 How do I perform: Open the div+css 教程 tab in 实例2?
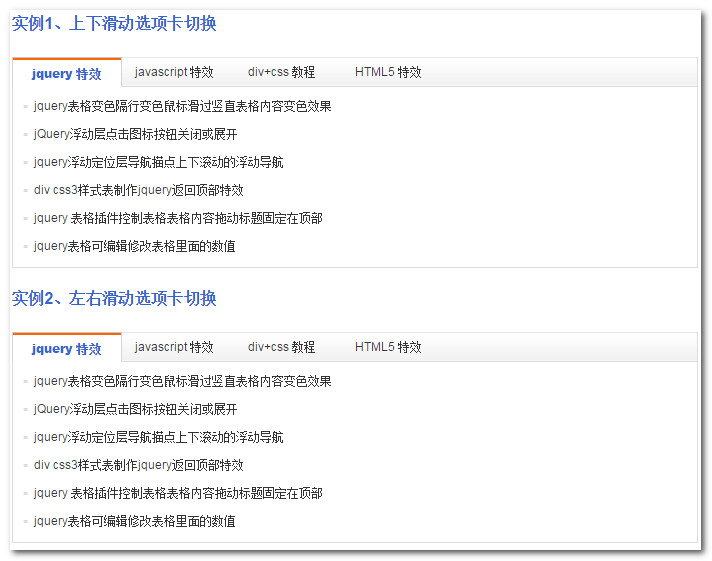pyautogui.click(x=281, y=347)
